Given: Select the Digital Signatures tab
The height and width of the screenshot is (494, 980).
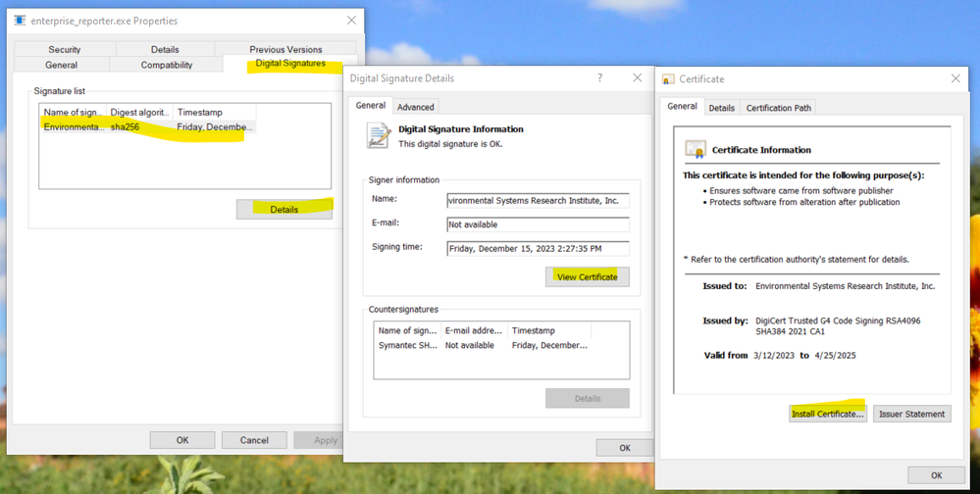Looking at the screenshot, I should click(290, 63).
